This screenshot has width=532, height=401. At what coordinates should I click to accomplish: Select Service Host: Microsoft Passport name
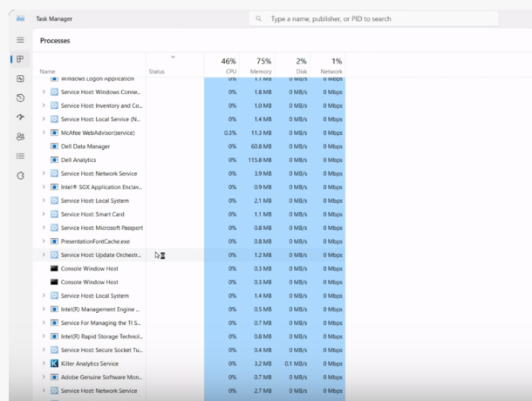(x=102, y=228)
